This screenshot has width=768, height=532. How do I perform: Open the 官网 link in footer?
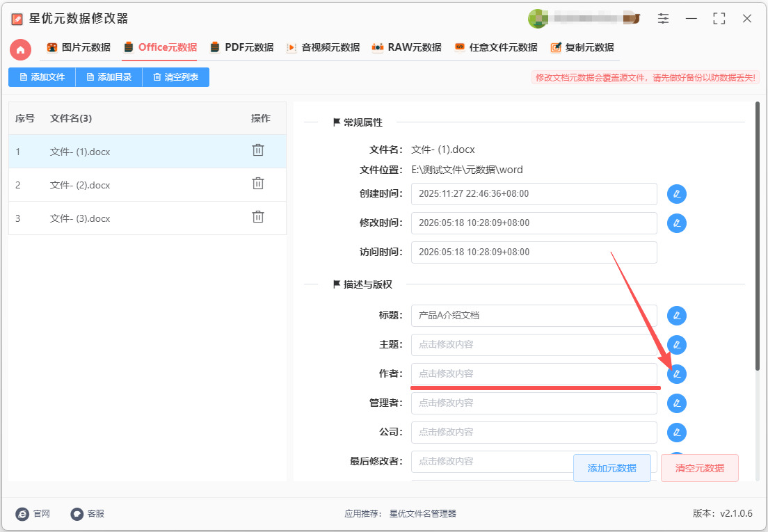(x=33, y=513)
